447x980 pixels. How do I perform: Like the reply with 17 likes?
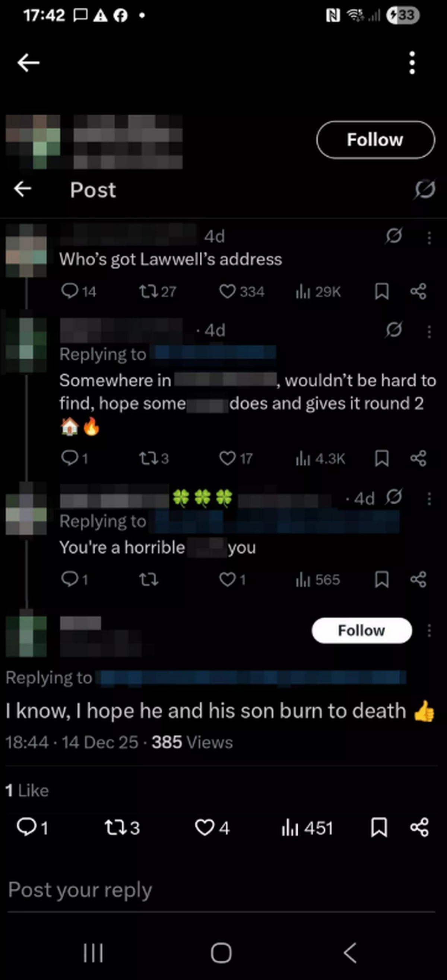pyautogui.click(x=236, y=459)
